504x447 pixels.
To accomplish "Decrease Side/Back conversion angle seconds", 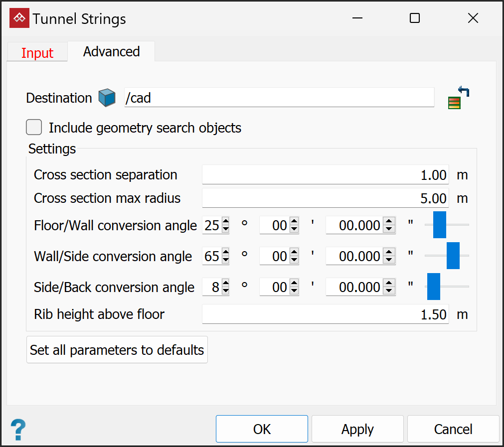I will (390, 291).
